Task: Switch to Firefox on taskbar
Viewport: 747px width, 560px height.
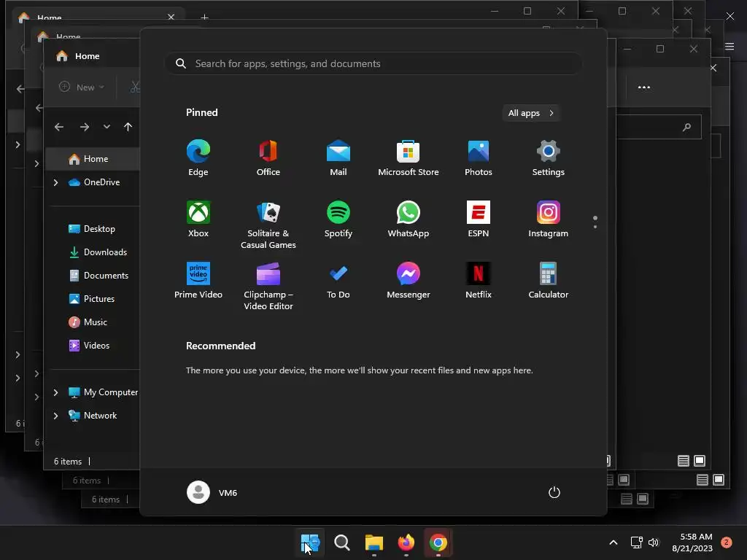Action: point(406,542)
